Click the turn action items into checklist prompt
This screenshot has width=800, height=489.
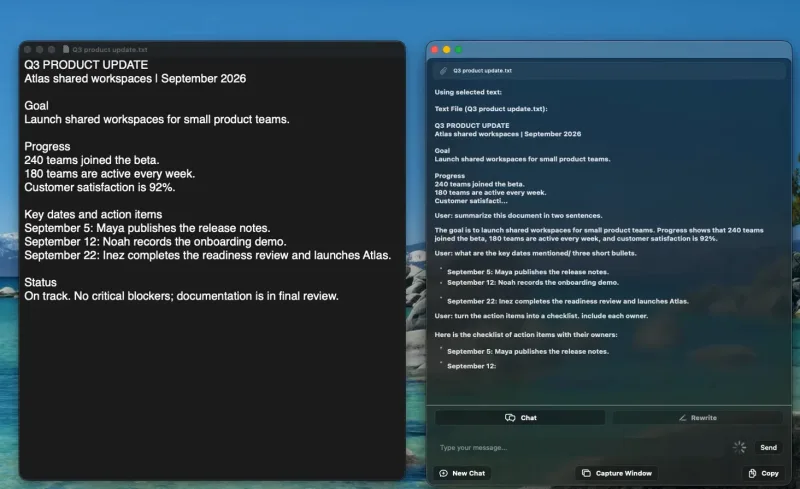[541, 316]
